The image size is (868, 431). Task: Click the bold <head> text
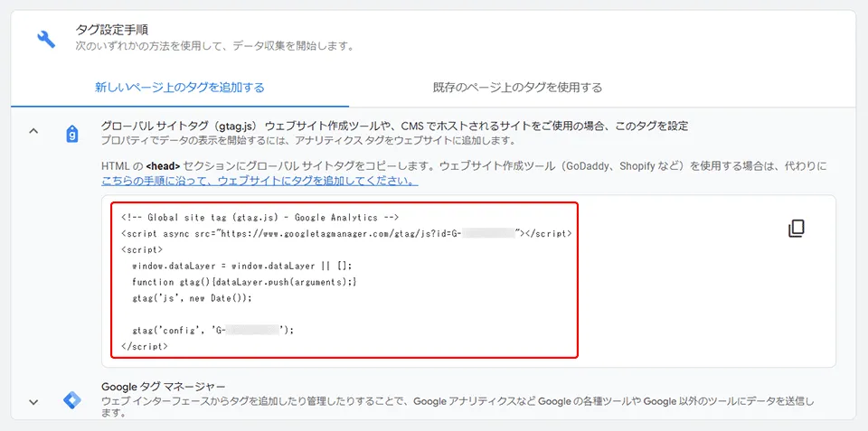pos(164,166)
